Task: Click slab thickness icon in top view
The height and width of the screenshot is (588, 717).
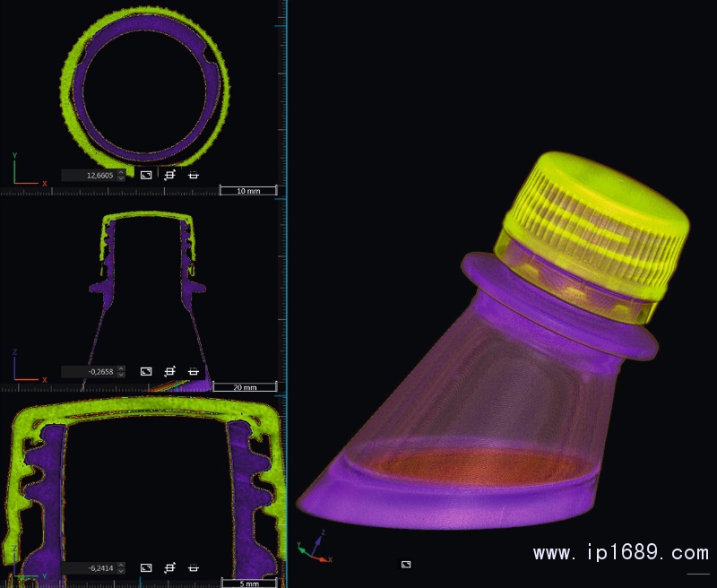Action: [x=193, y=176]
